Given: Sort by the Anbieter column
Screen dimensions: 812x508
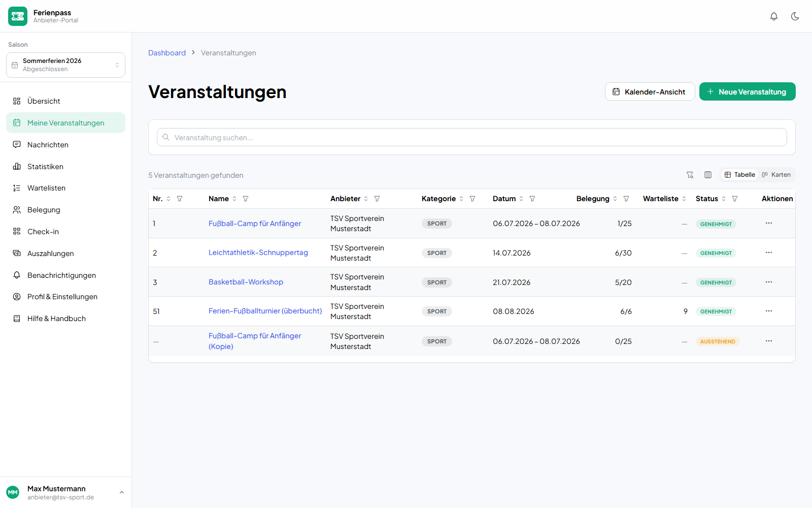Looking at the screenshot, I should tap(366, 199).
